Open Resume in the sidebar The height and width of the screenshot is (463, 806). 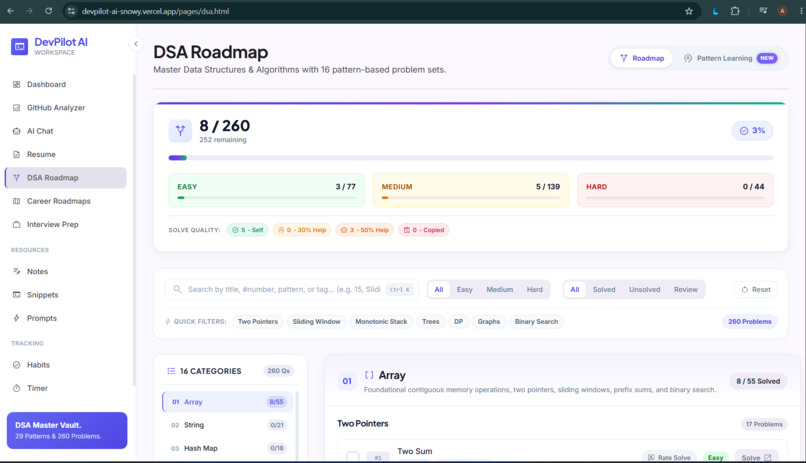click(66, 154)
